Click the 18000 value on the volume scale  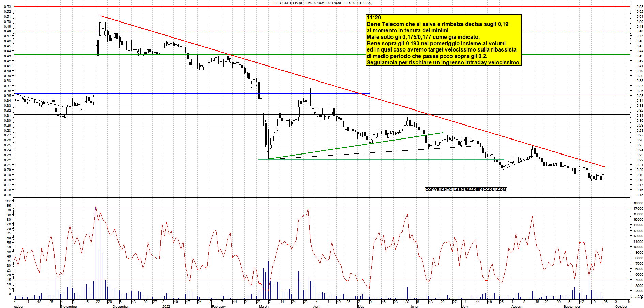coord(638,203)
